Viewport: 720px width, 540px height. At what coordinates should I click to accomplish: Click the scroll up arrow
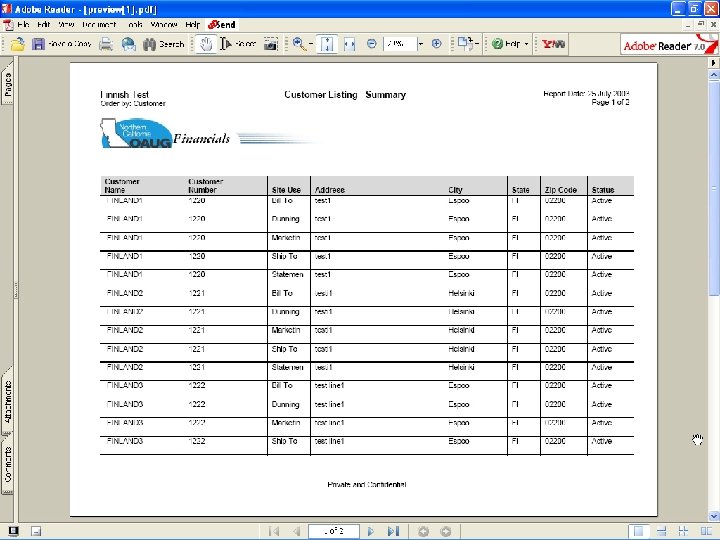pyautogui.click(x=714, y=74)
